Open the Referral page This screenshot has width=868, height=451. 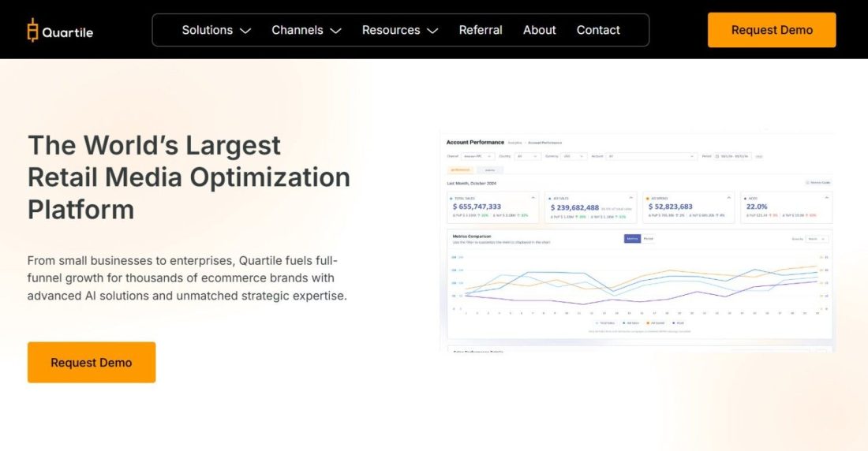click(481, 30)
